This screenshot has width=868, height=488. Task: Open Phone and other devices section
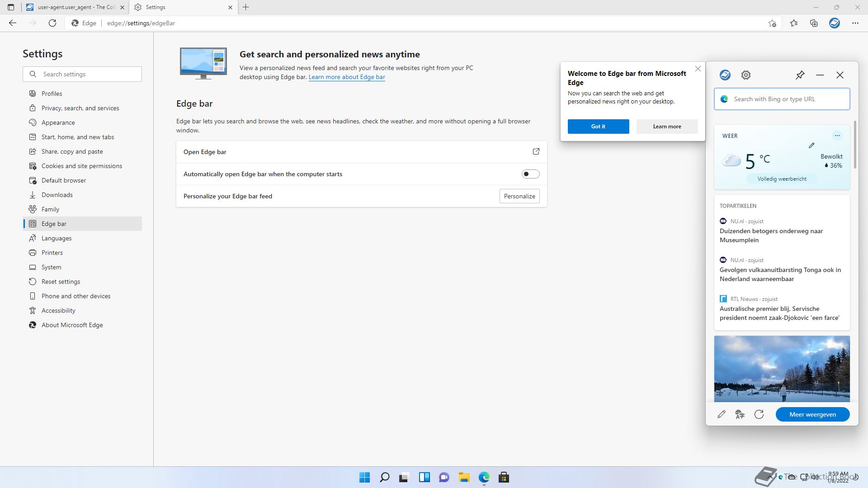(x=82, y=296)
